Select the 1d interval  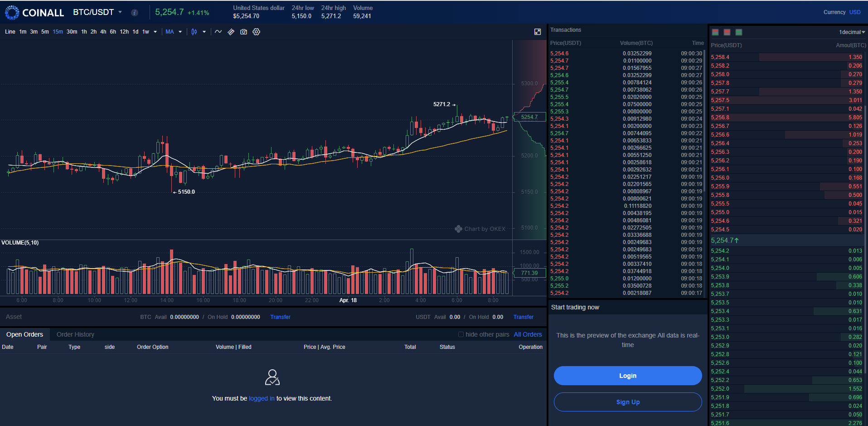click(x=136, y=32)
